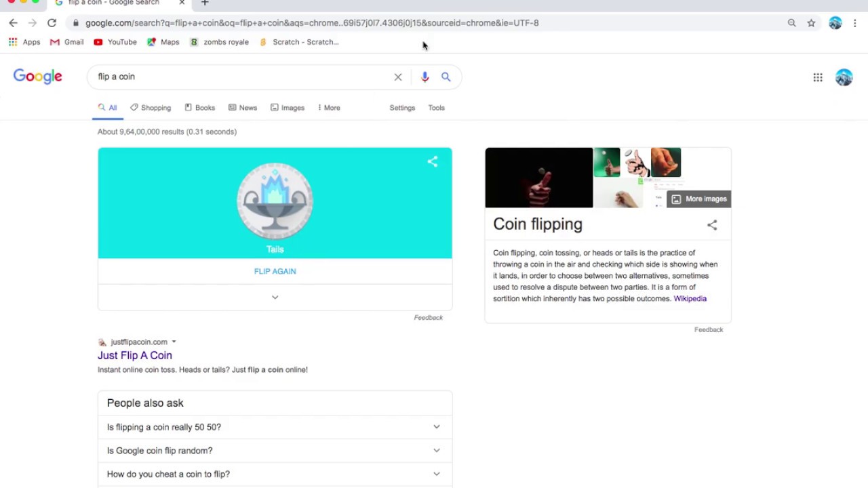Expand "How do you cheat a coin to flip?"
The height and width of the screenshot is (488, 868).
275,474
